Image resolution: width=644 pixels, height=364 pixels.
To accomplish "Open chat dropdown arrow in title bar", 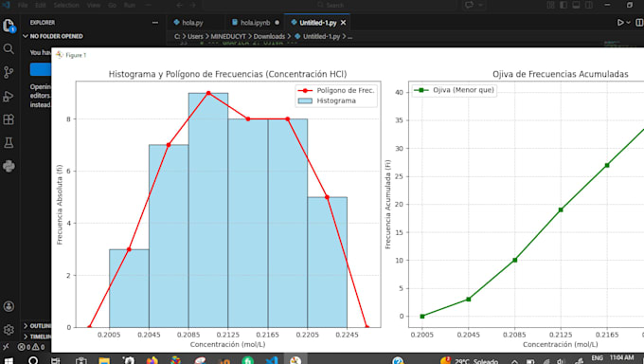I will pyautogui.click(x=480, y=5).
